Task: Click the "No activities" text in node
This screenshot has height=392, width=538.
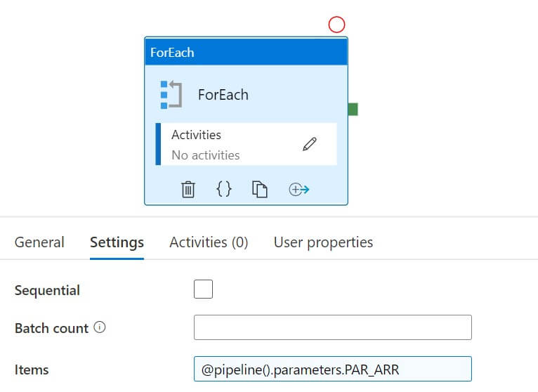Action: (206, 155)
